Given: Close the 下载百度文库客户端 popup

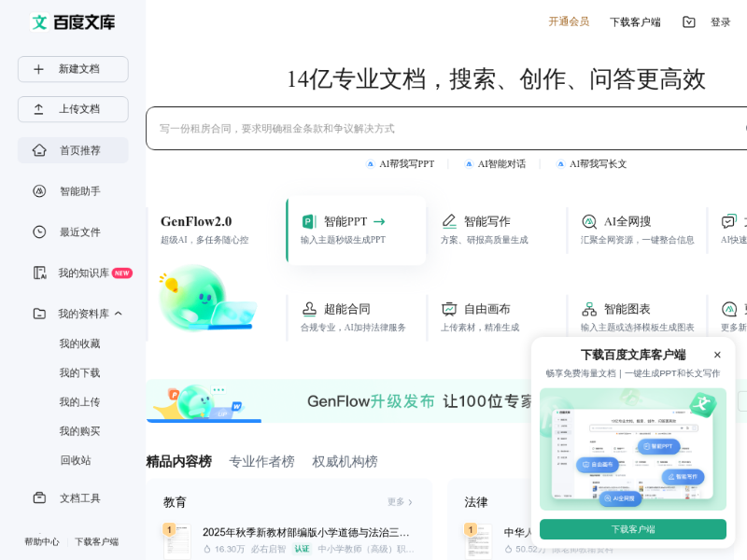Looking at the screenshot, I should click(x=717, y=355).
